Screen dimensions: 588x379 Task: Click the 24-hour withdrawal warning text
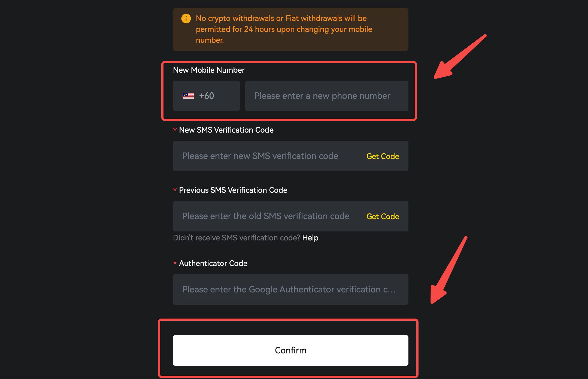pos(284,29)
